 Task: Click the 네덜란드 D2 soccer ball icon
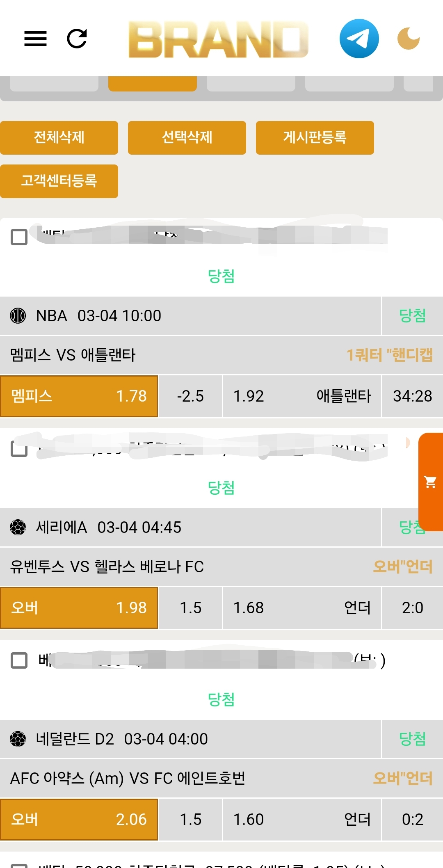pos(18,739)
